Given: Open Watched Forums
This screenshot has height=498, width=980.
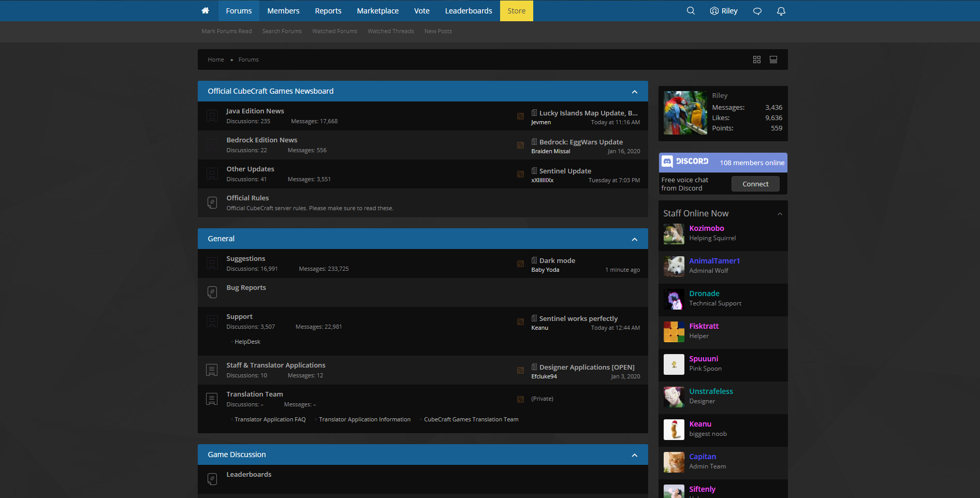Looking at the screenshot, I should (334, 31).
